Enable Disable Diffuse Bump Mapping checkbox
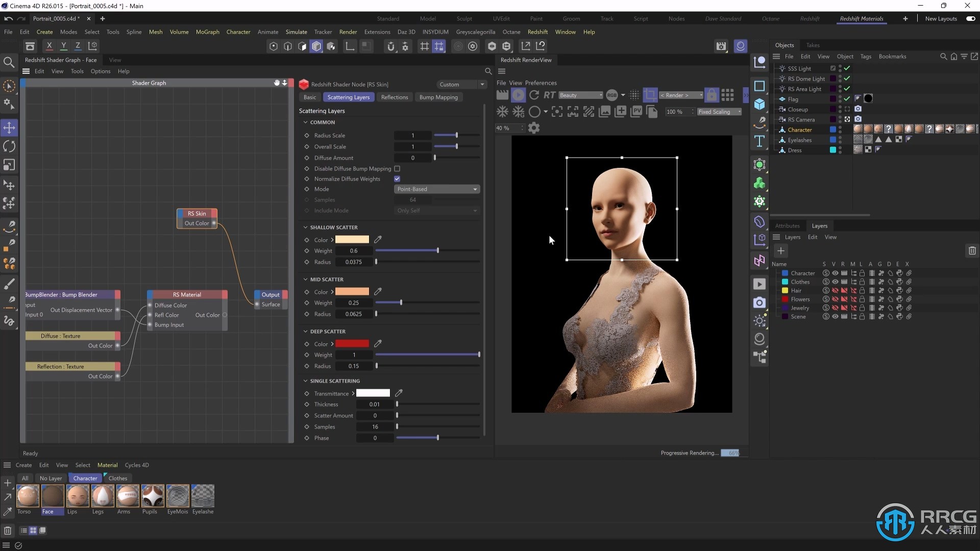The height and width of the screenshot is (551, 980). pyautogui.click(x=397, y=168)
